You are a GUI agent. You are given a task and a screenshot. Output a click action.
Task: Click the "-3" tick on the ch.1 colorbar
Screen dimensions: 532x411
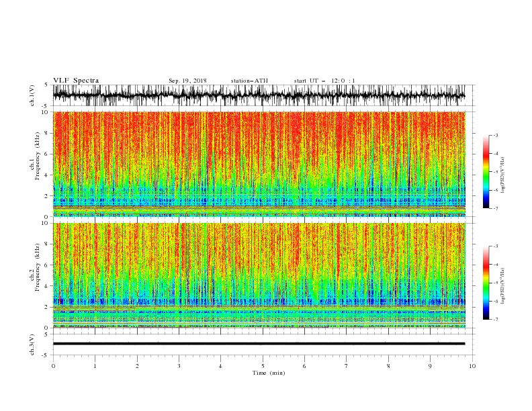495,135
